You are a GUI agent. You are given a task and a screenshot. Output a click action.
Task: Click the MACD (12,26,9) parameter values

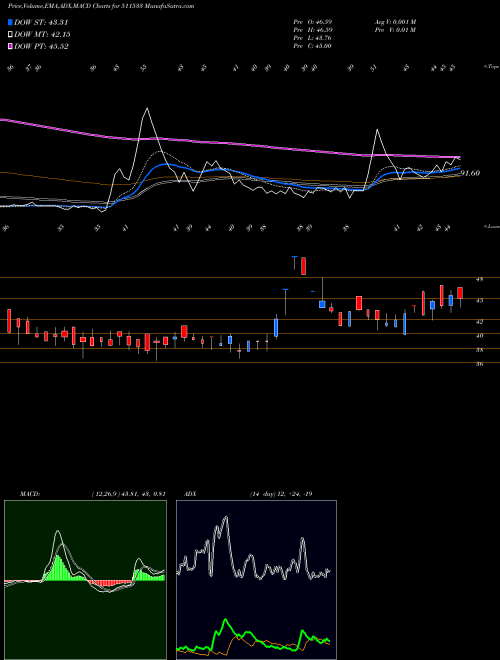point(128,494)
